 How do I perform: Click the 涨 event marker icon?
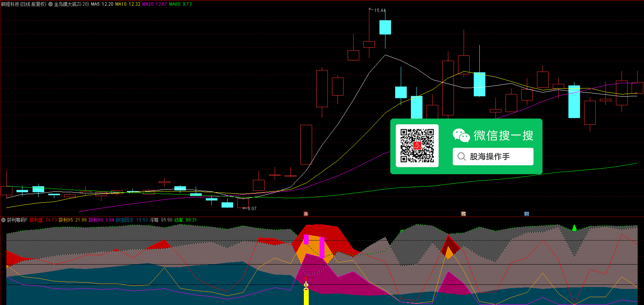(306, 214)
